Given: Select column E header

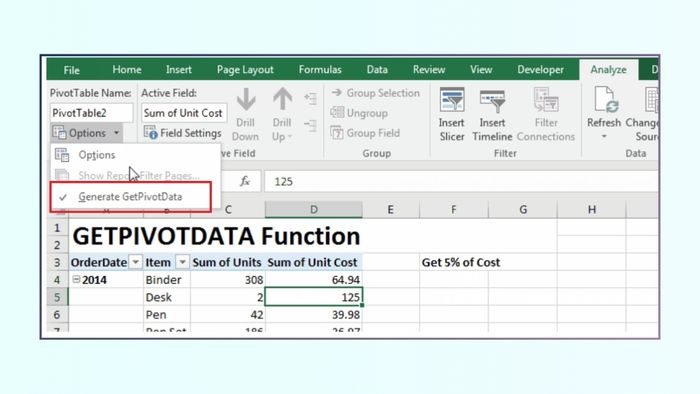Looking at the screenshot, I should 391,210.
